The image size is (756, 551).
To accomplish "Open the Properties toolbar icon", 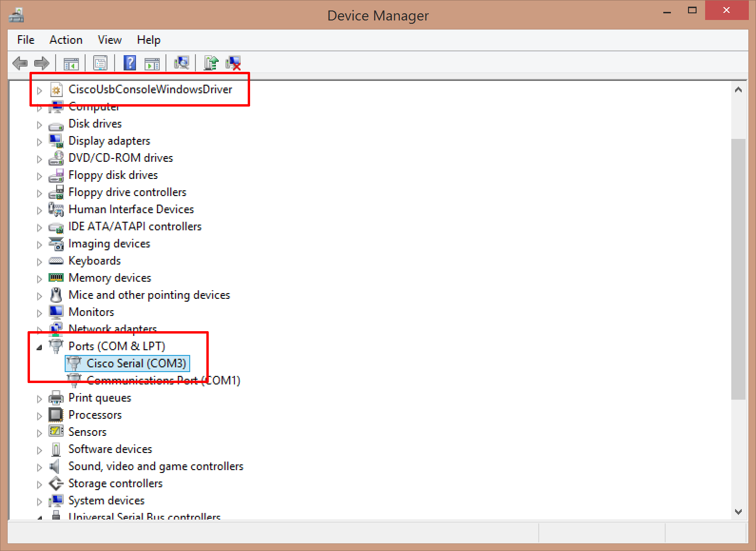I will coord(100,63).
